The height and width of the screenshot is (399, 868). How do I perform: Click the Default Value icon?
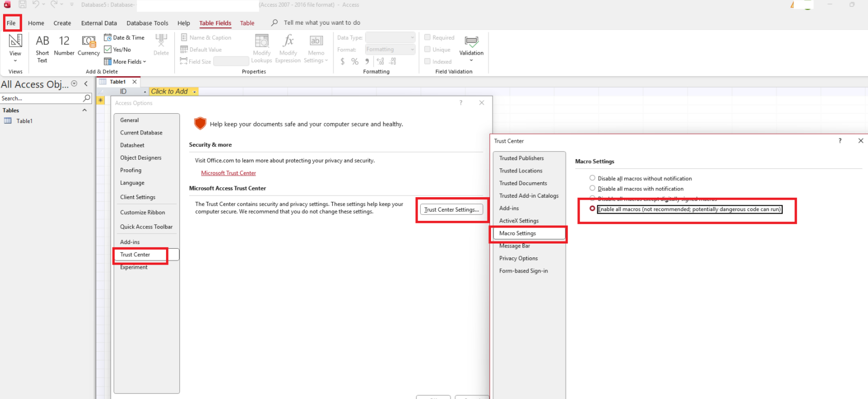tap(184, 49)
